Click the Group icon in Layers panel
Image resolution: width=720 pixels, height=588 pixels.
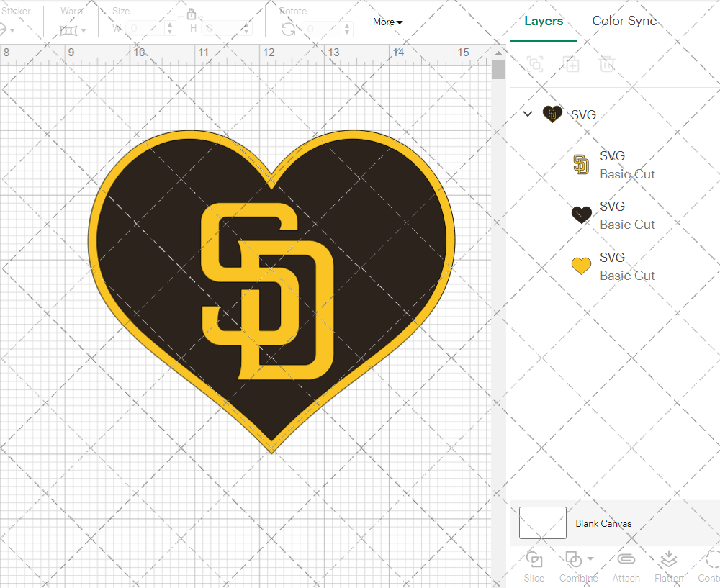tap(535, 64)
